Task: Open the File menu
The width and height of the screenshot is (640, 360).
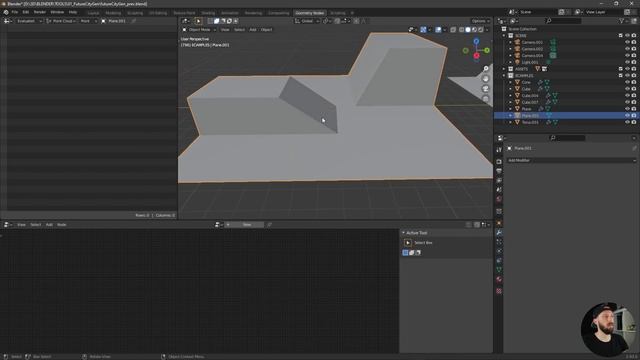Action: click(15, 12)
